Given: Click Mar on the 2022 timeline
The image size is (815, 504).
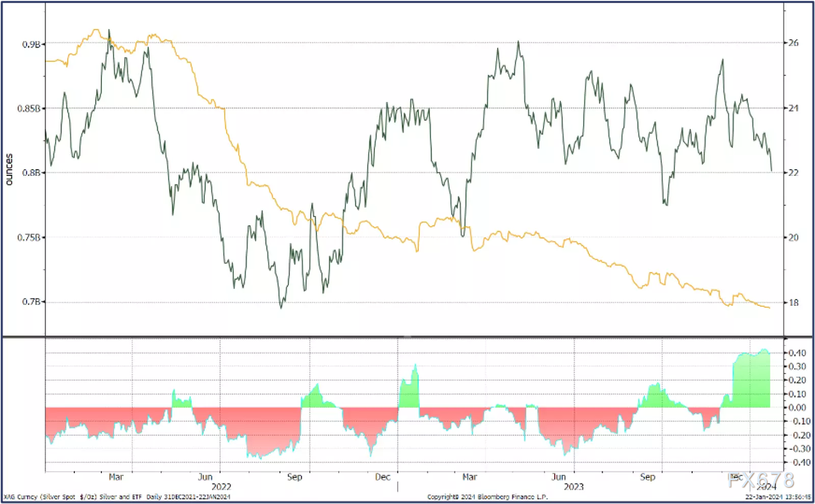Looking at the screenshot, I should coord(116,477).
